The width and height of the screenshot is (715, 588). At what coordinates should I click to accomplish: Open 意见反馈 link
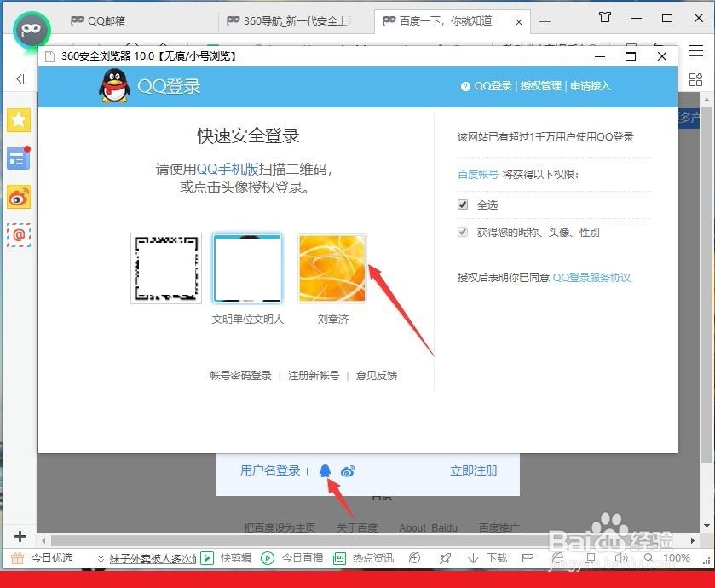pyautogui.click(x=376, y=376)
